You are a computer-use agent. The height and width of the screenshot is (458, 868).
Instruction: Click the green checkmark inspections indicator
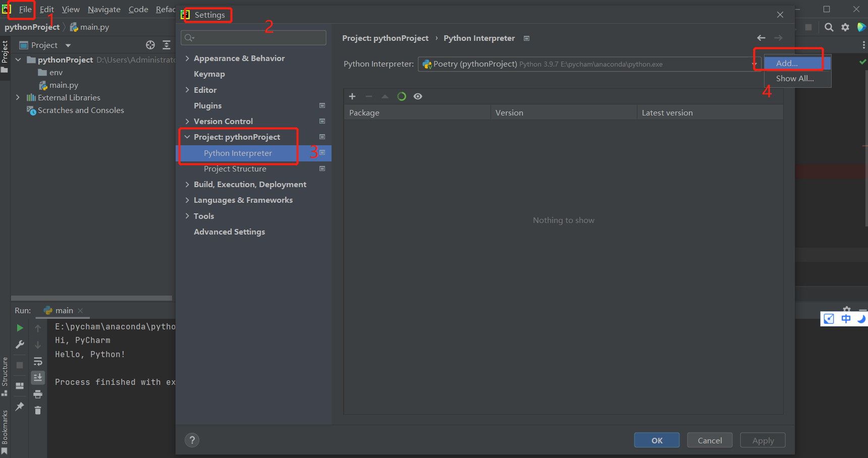tap(863, 62)
